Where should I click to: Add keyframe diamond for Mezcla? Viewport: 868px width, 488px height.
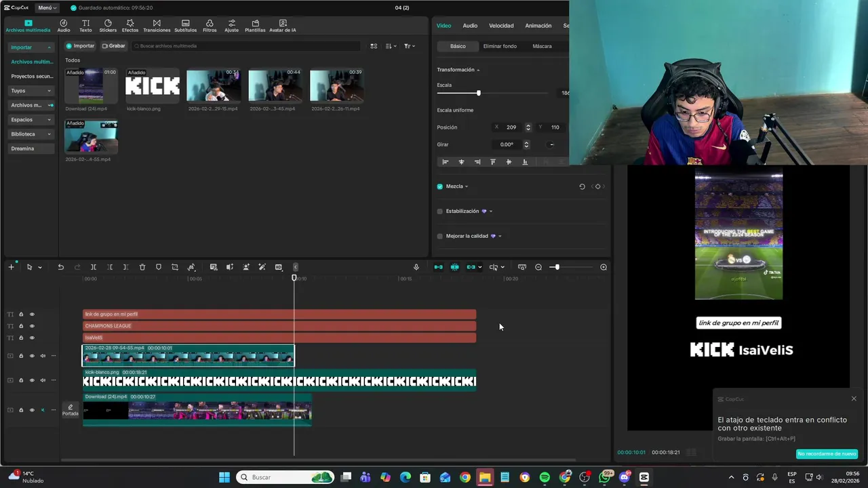click(597, 186)
